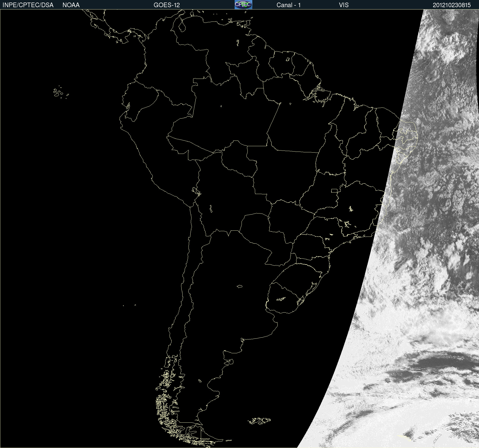This screenshot has width=479, height=448.
Task: Click the NOAA label in the header
Action: pyautogui.click(x=71, y=5)
